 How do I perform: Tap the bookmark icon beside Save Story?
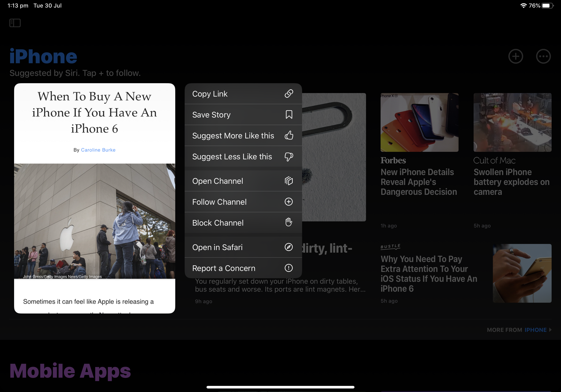289,114
